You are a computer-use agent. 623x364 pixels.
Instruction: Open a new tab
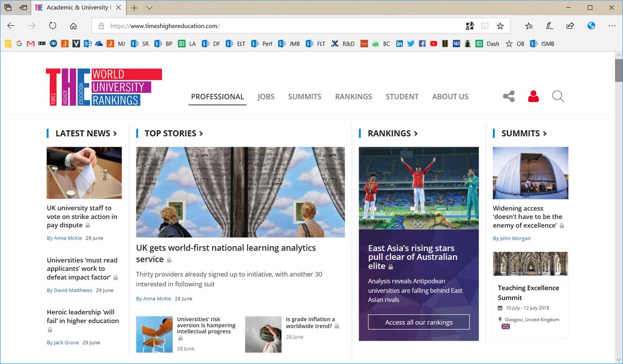[134, 8]
